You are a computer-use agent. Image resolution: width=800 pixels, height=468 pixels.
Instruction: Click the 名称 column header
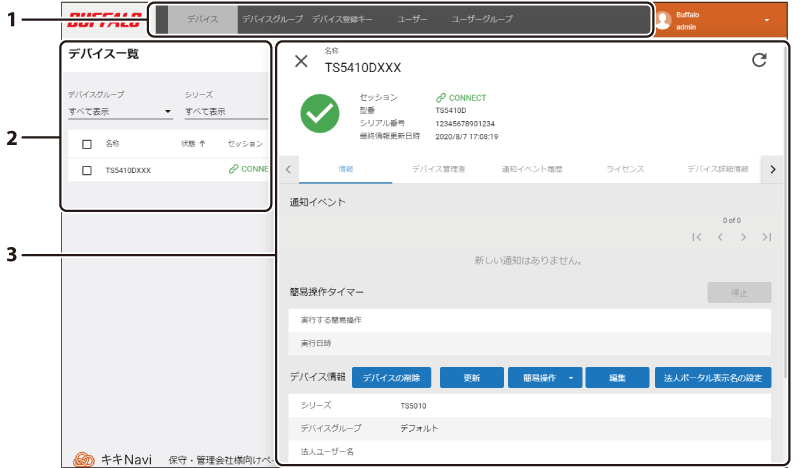(112, 144)
